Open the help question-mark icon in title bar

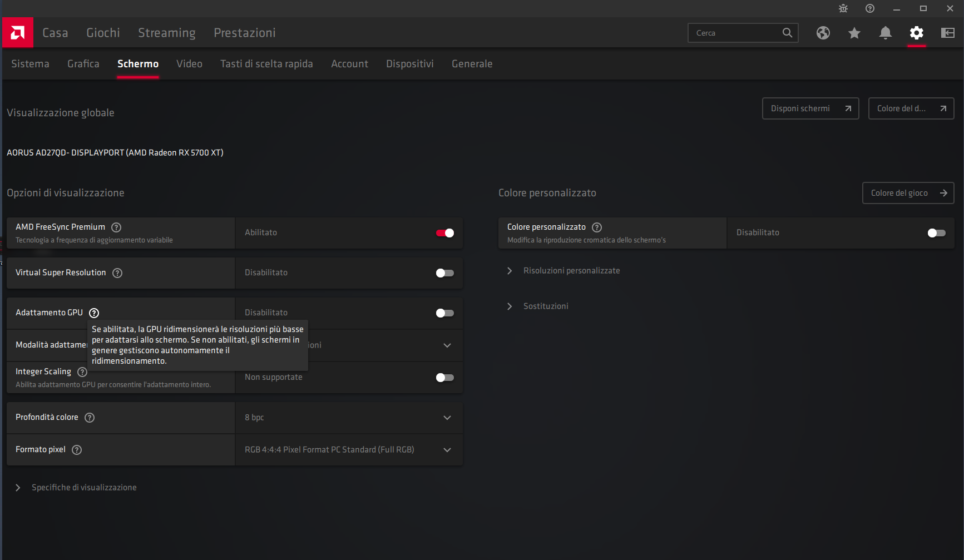pos(870,8)
